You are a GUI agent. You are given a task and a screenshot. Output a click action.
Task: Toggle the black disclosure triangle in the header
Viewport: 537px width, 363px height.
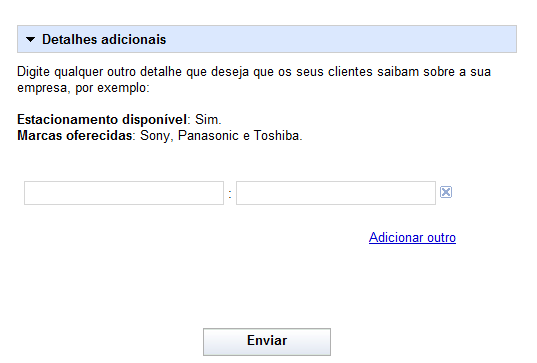(x=30, y=40)
